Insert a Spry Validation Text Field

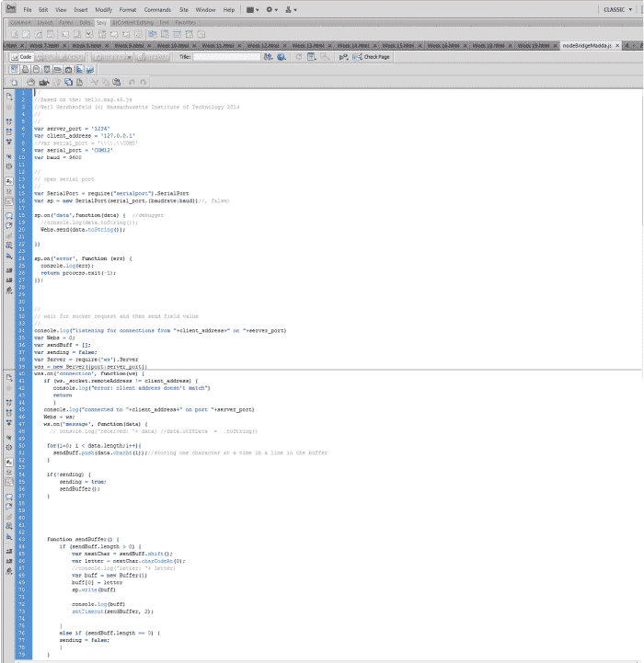[x=65, y=34]
